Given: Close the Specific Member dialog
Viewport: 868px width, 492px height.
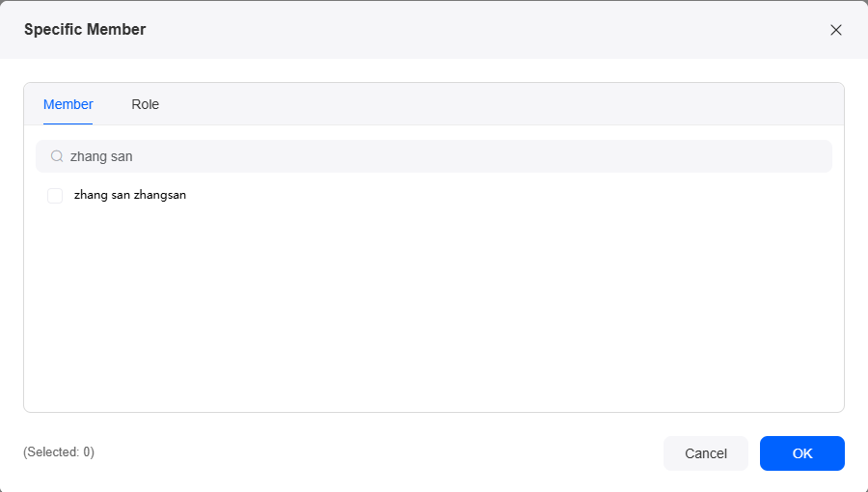Looking at the screenshot, I should pyautogui.click(x=836, y=30).
